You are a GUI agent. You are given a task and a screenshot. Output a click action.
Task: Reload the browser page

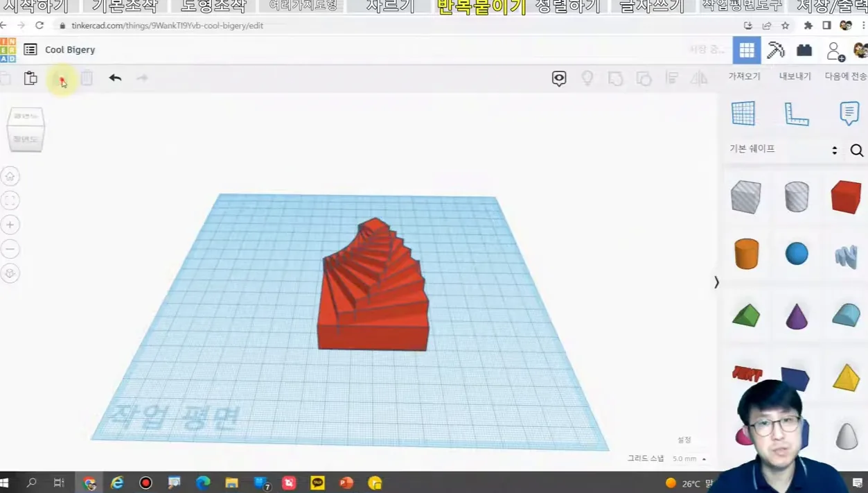point(39,26)
